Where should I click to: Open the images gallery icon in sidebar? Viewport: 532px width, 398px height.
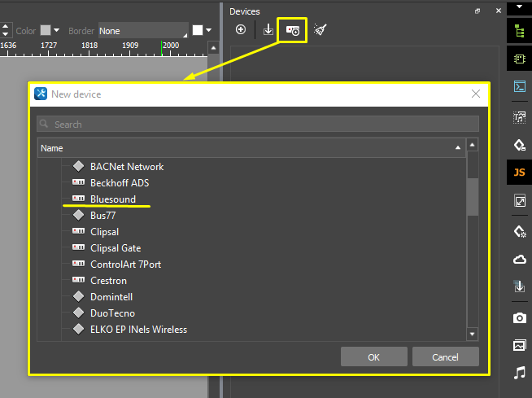pos(519,345)
